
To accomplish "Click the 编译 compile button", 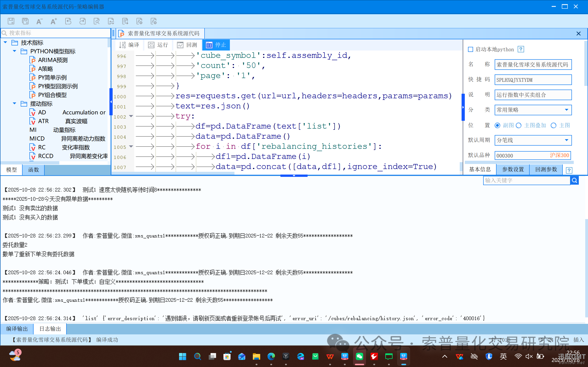I will (x=129, y=45).
